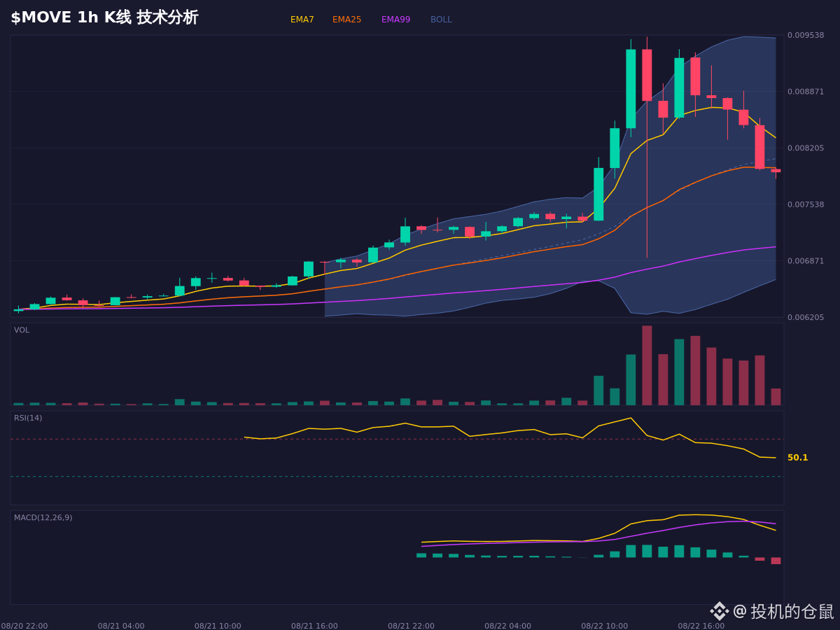
Task: Select the 08/20 22:00 time label
Action: [24, 626]
